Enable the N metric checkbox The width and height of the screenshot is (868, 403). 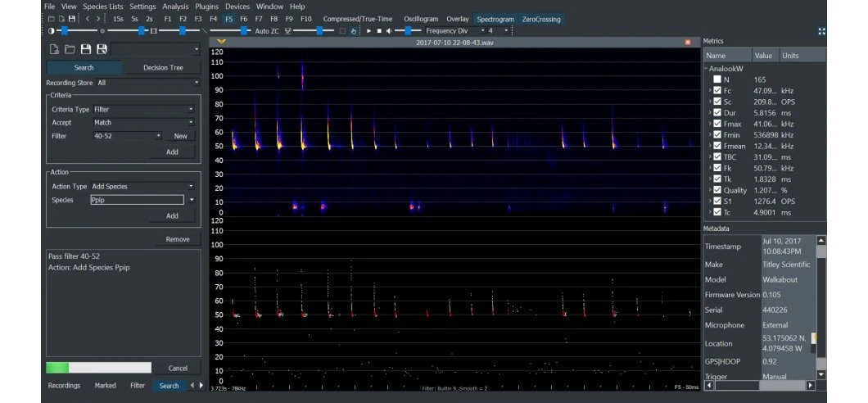point(717,79)
